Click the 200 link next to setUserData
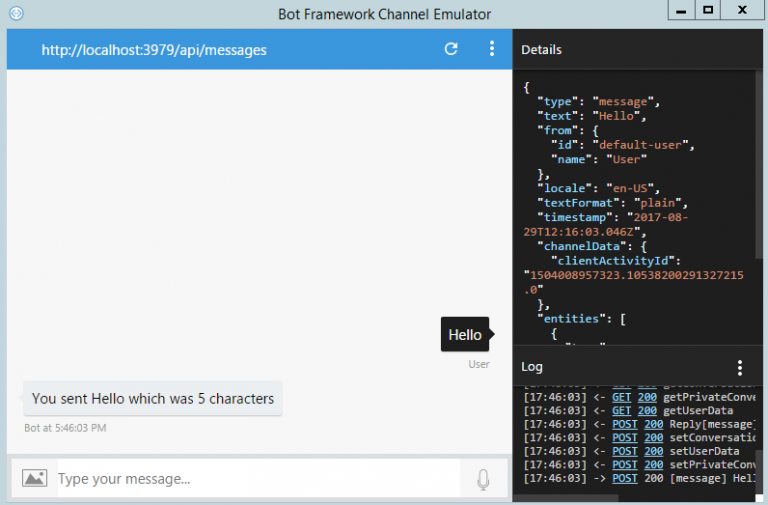Image resolution: width=768 pixels, height=505 pixels. click(653, 451)
